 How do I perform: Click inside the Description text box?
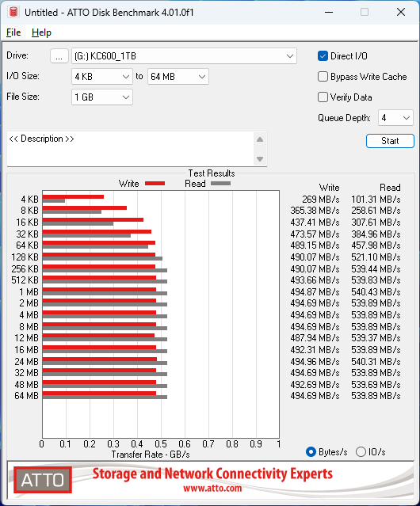pos(131,149)
